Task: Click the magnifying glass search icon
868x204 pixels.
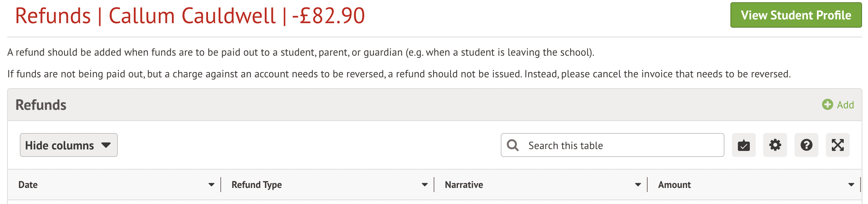Action: [513, 145]
